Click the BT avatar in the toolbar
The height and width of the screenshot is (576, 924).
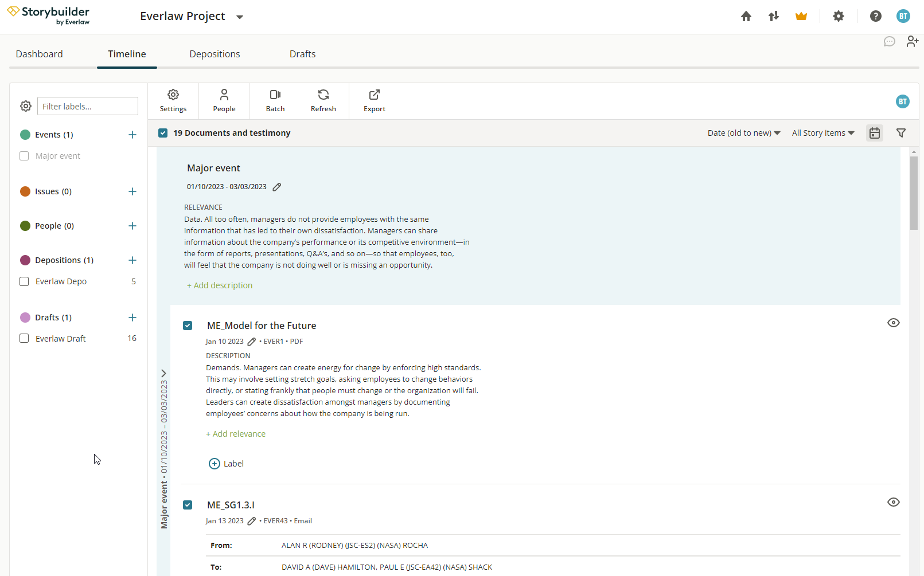coord(903,101)
